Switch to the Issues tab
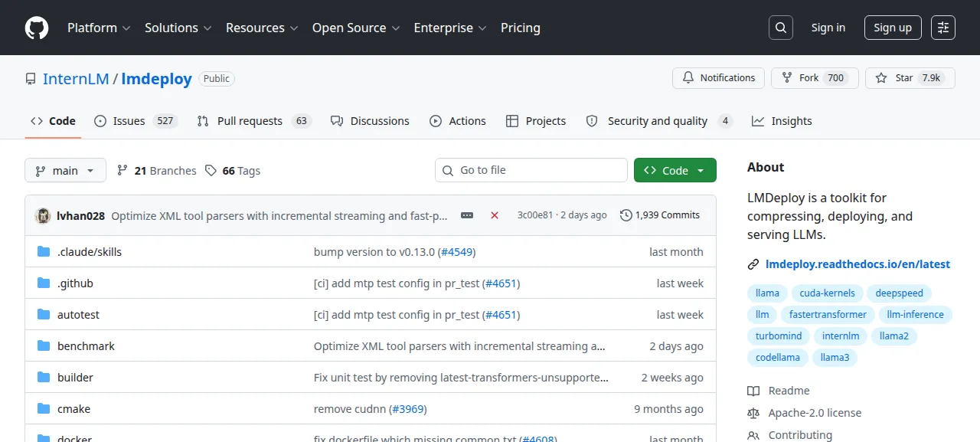This screenshot has width=980, height=442. 136,121
